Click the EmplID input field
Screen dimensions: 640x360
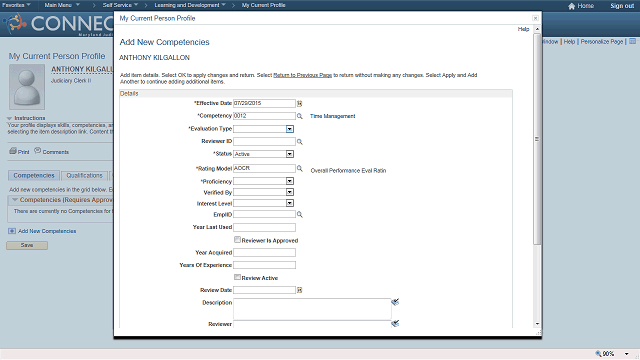pyautogui.click(x=264, y=214)
